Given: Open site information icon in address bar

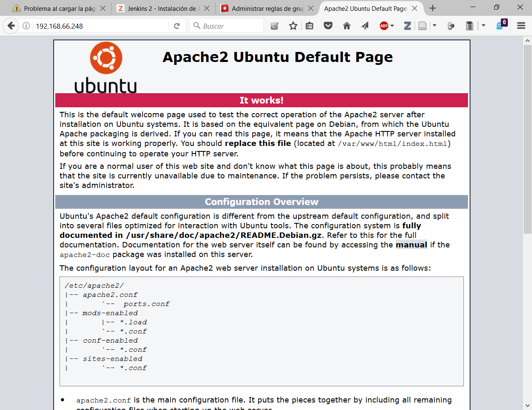Looking at the screenshot, I should pyautogui.click(x=26, y=26).
